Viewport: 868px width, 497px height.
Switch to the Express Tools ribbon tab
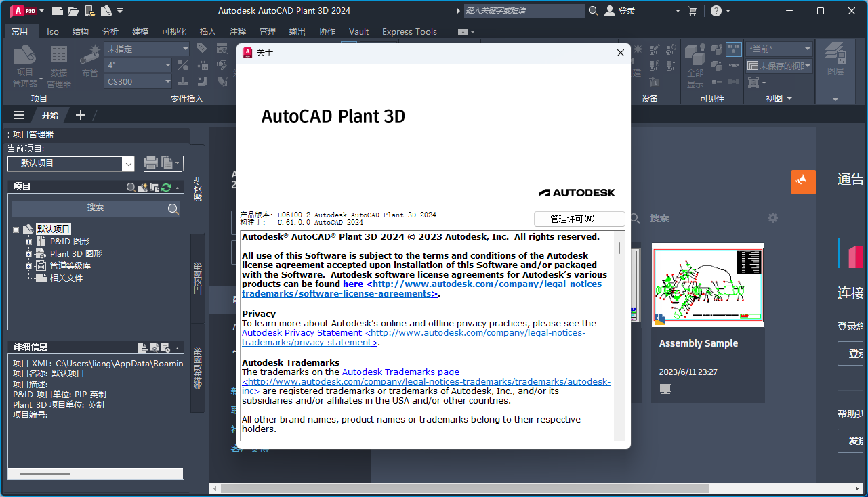click(x=409, y=31)
